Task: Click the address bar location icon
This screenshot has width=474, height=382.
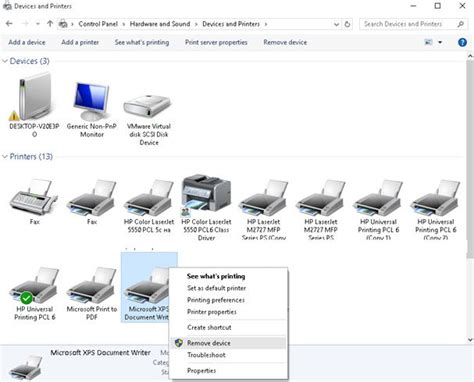Action: click(x=63, y=24)
